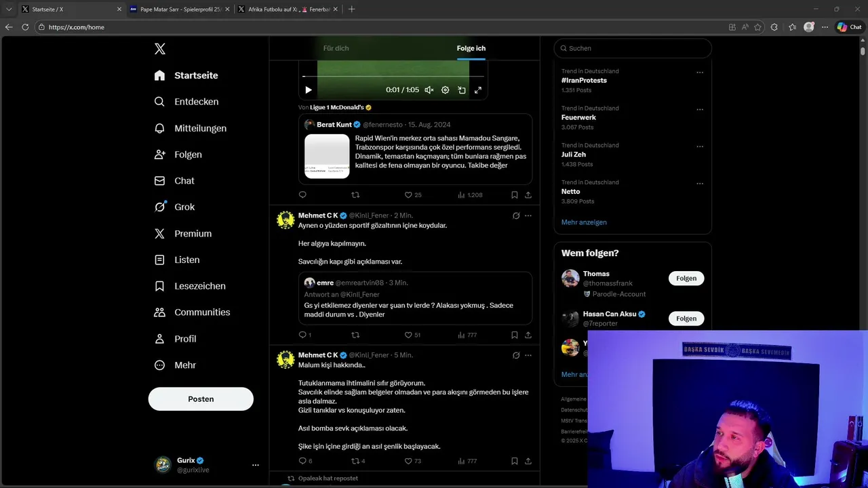The height and width of the screenshot is (488, 868).
Task: Open Mehmet C K avatar on 2 Min. post
Action: click(285, 220)
